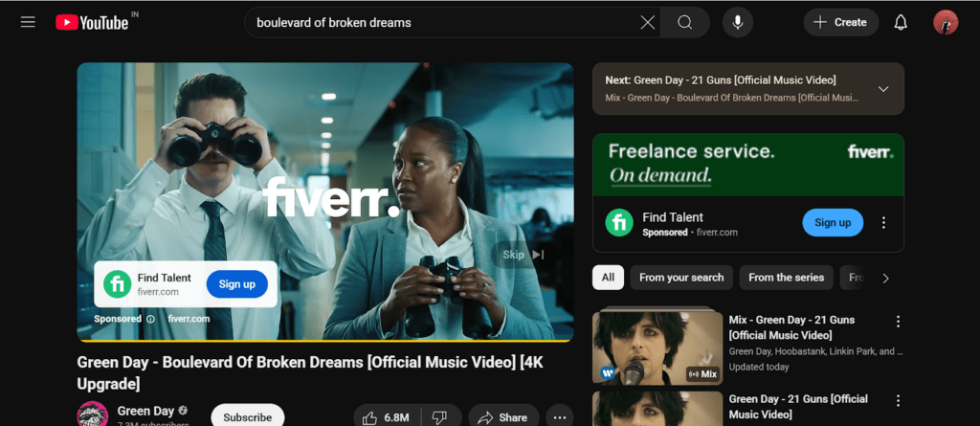Select From the series chip
This screenshot has height=426, width=980.
[787, 277]
